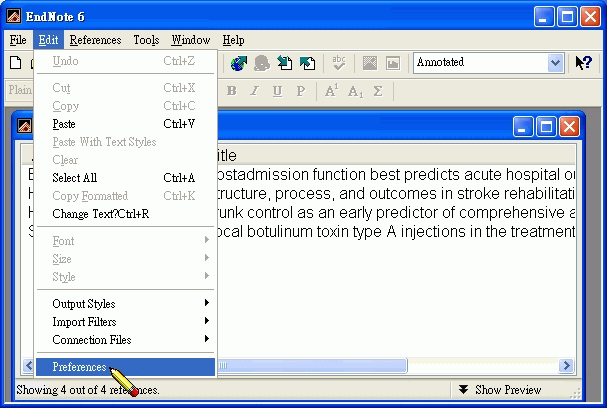Apply Subscript formatting
Image resolution: width=607 pixels, height=408 pixels.
(355, 92)
